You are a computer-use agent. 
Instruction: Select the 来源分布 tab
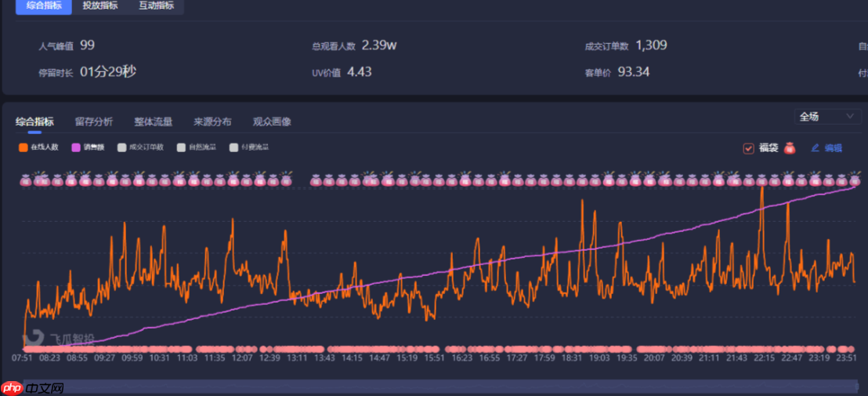(x=212, y=122)
